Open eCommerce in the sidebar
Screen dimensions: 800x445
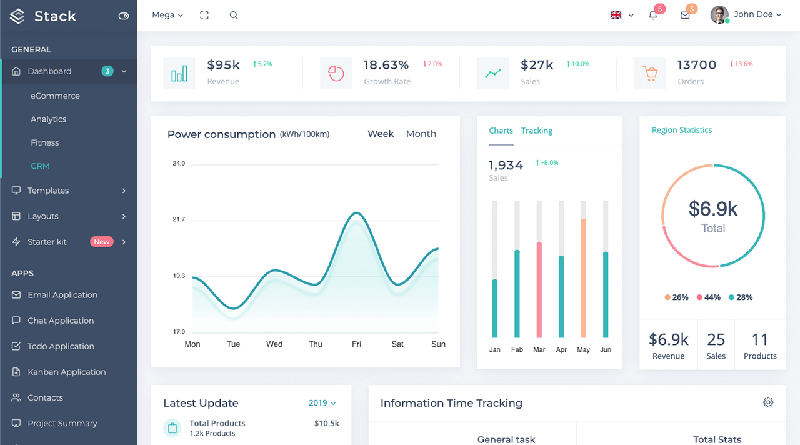(55, 96)
